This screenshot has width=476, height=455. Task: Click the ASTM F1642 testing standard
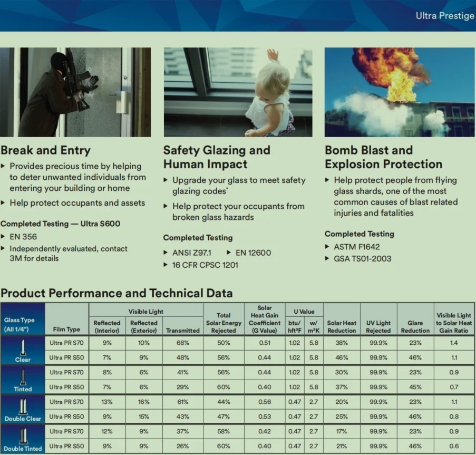(357, 247)
